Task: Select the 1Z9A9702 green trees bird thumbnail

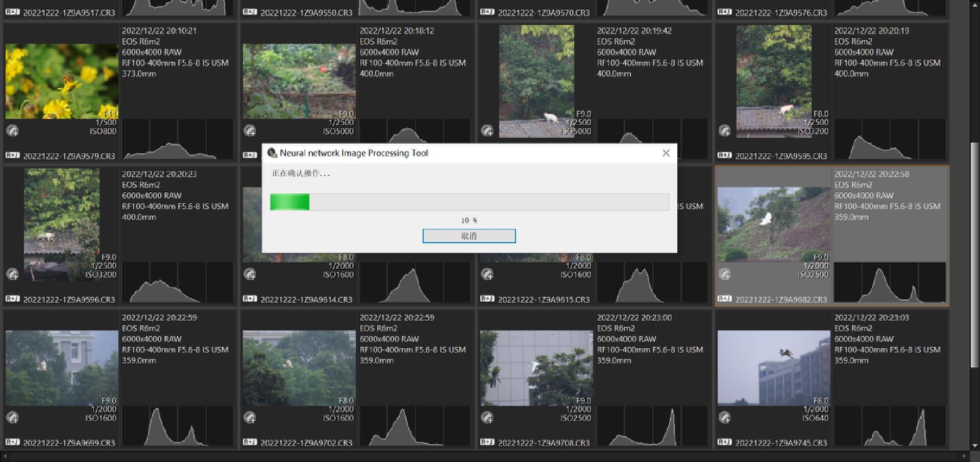Action: [299, 368]
